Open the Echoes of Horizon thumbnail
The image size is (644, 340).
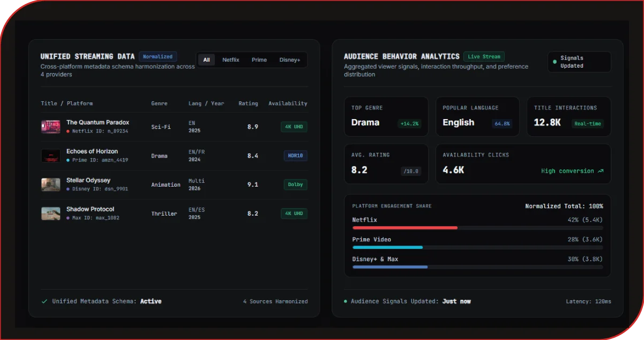click(x=51, y=156)
